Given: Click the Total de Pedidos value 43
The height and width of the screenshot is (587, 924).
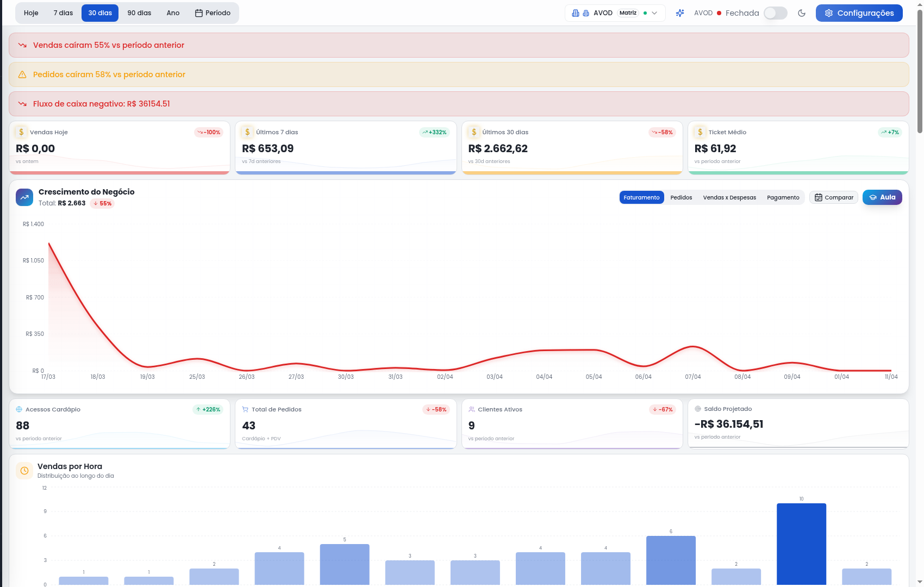Looking at the screenshot, I should point(249,426).
